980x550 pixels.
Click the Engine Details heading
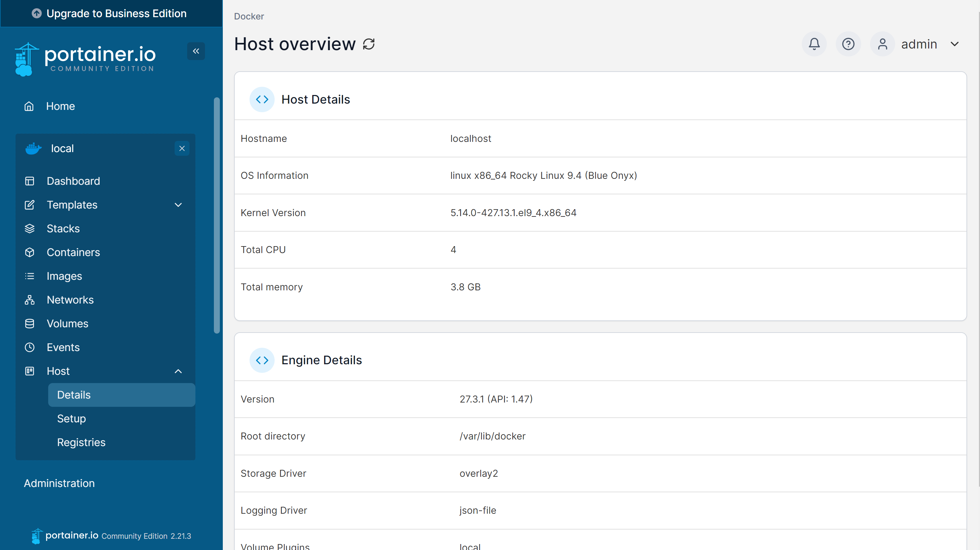tap(322, 360)
